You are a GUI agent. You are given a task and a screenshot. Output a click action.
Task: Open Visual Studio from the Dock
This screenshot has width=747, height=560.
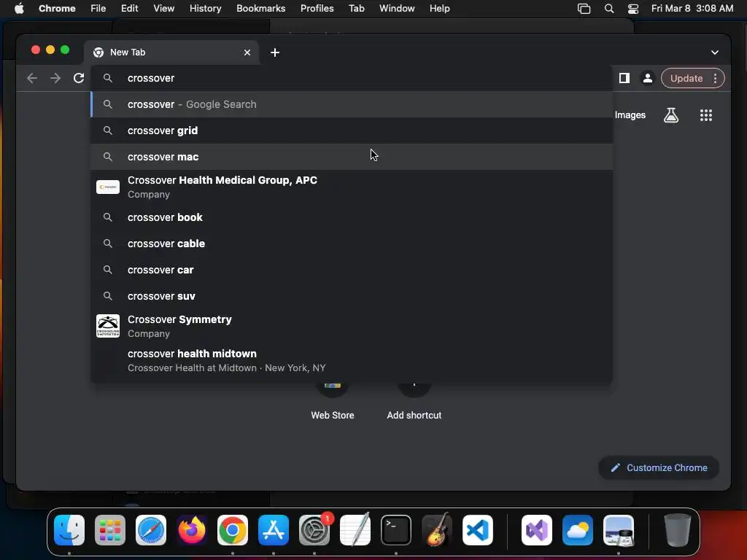pyautogui.click(x=537, y=530)
